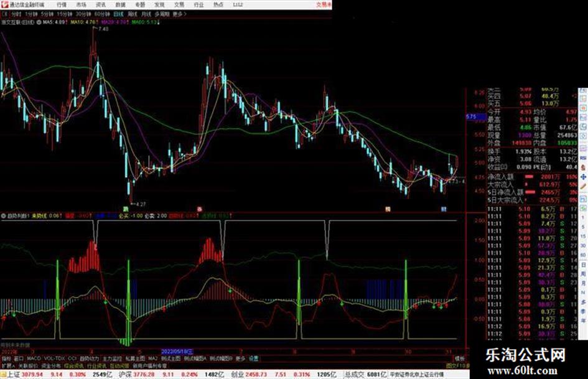This screenshot has width=588, height=379.
Task: Select the 多周期 multi-period tab
Action: [162, 14]
